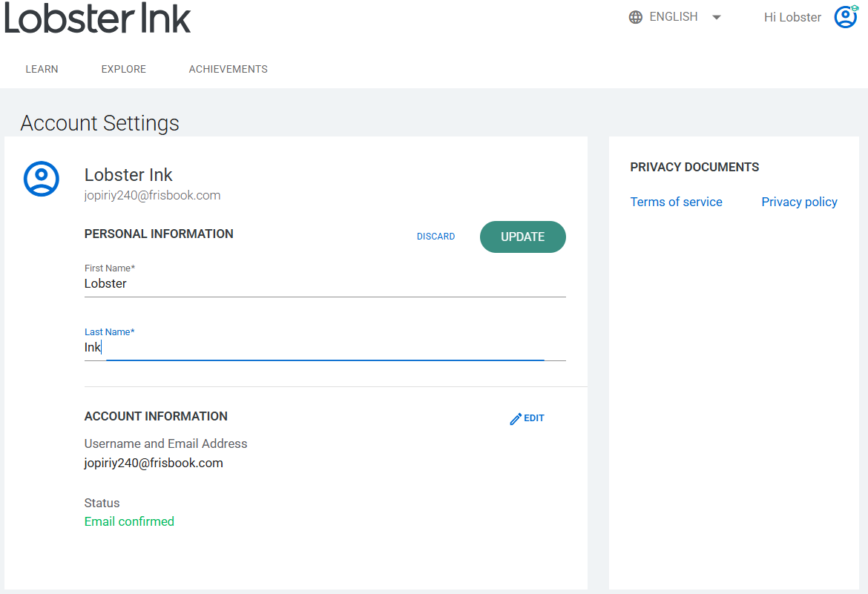
Task: Click the Last Name input field
Action: [x=325, y=348]
